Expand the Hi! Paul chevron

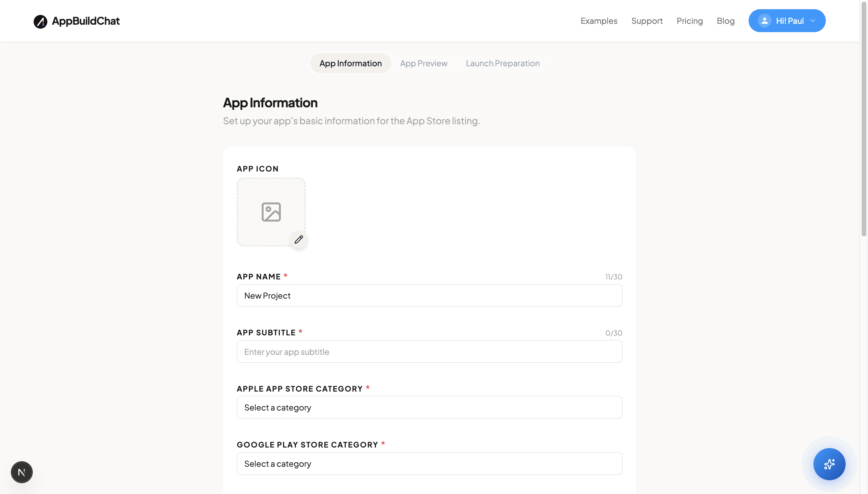813,21
